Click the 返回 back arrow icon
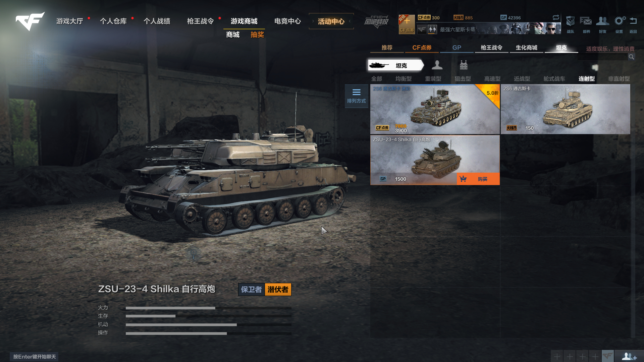Image resolution: width=644 pixels, height=362 pixels. coord(633,24)
